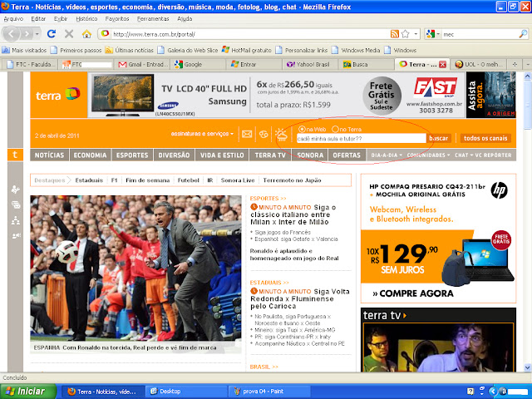Open navigation history dropdown arrow
532x399 pixels.
[x=37, y=34]
